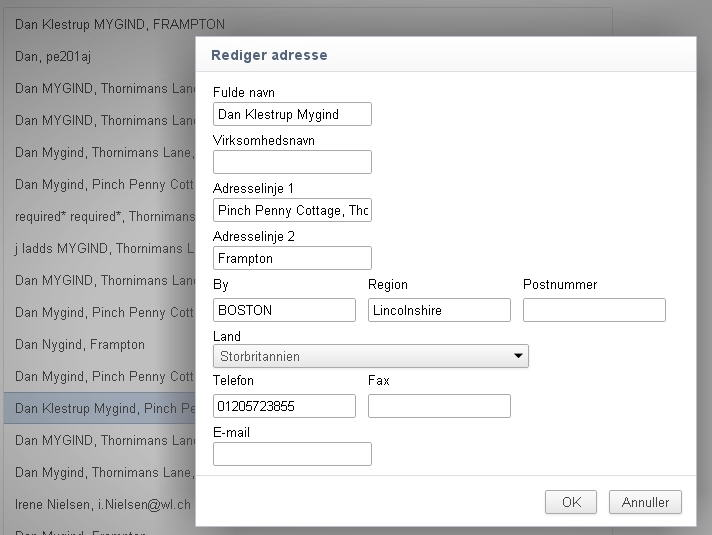This screenshot has width=712, height=535.
Task: Select the j ladds MYGIND list entry
Action: [100, 248]
